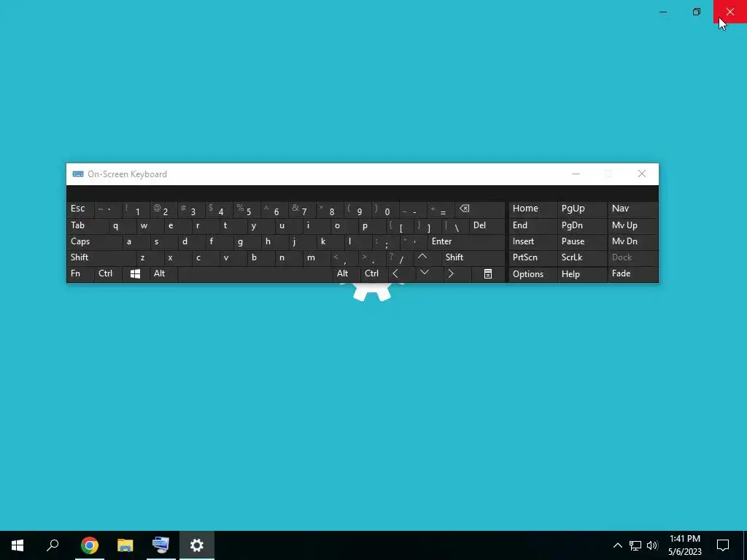The width and height of the screenshot is (747, 560).
Task: Click the equals sign key
Action: click(440, 209)
